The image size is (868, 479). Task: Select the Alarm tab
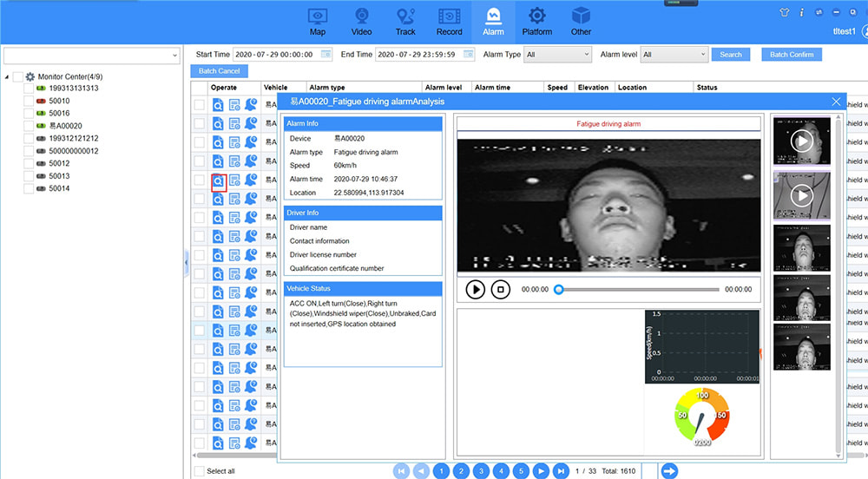(x=493, y=22)
